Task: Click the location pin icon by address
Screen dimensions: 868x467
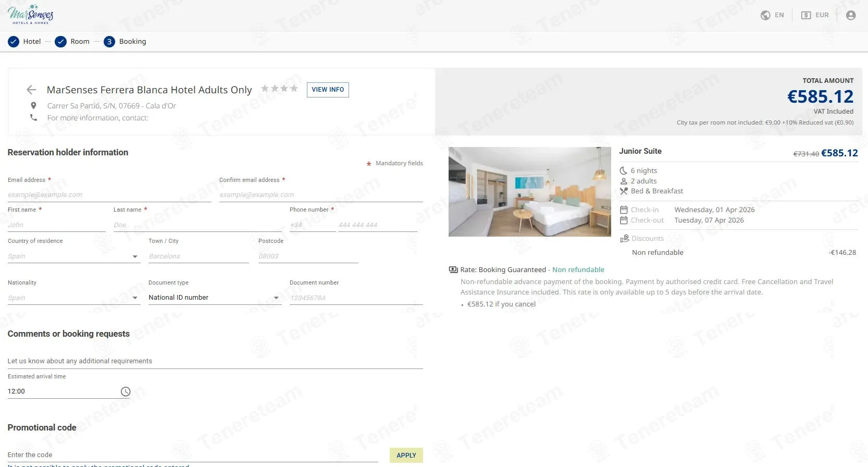Action: click(x=33, y=106)
